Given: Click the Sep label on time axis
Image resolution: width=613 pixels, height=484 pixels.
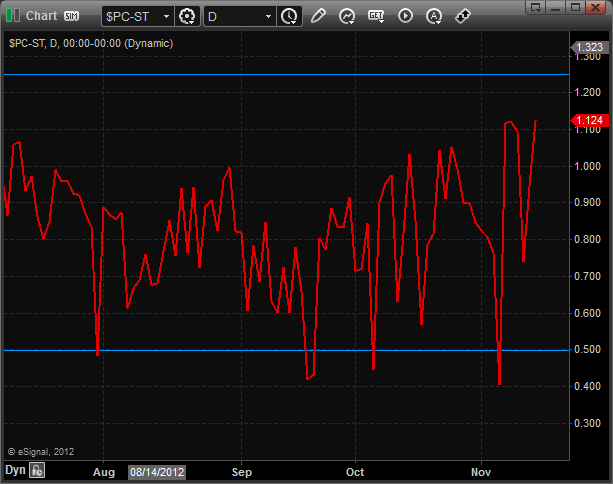Looking at the screenshot, I should click(x=242, y=472).
